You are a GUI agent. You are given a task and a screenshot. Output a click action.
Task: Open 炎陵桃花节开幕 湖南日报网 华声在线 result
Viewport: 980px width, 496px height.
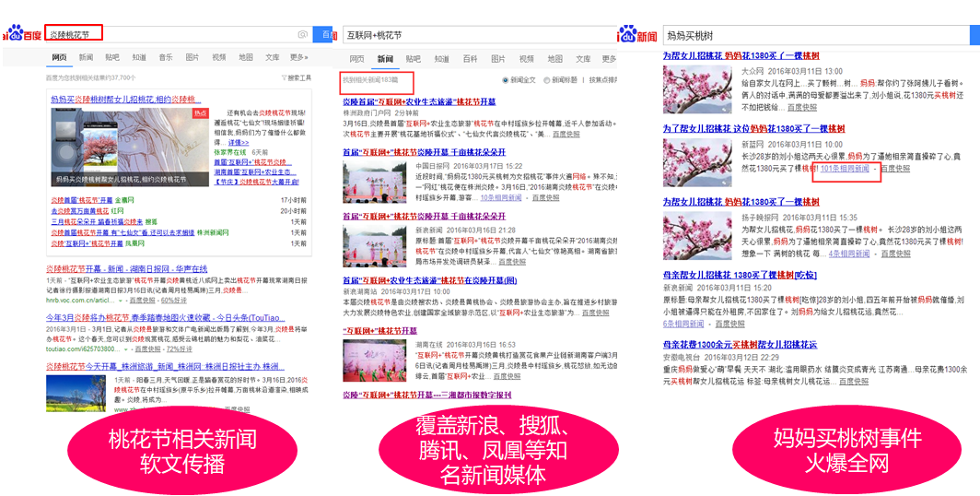126,269
